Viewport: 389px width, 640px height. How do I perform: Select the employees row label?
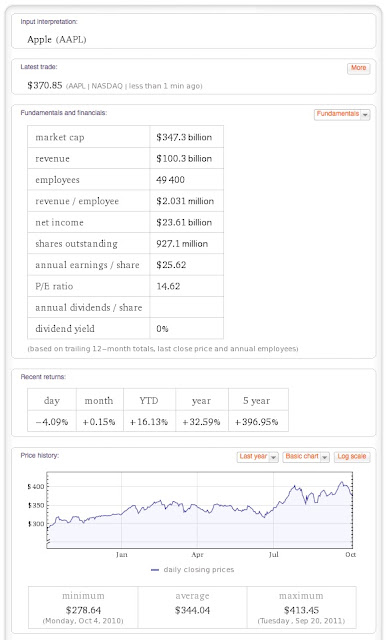(57, 180)
